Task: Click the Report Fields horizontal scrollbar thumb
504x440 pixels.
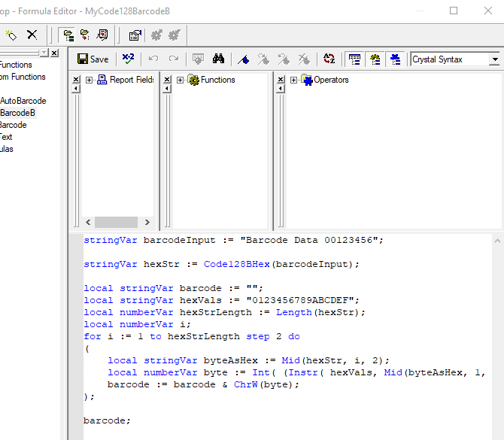Action: (116, 222)
